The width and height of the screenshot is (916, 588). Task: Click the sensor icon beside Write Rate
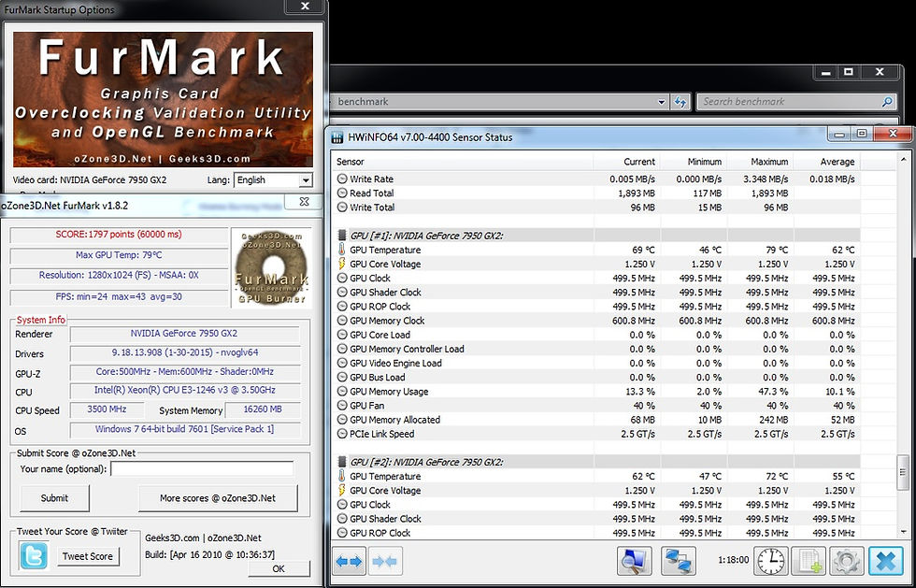pyautogui.click(x=342, y=179)
